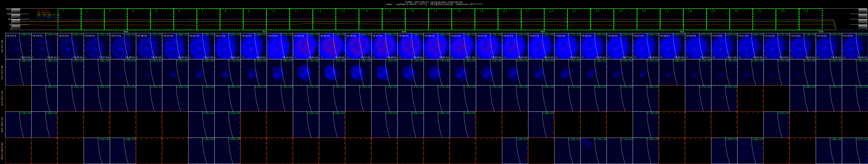Viewport: 868px width, 164px height.
Task: Select interval box 8 in the lightcurve plot
Action: pyautogui.click(x=232, y=19)
